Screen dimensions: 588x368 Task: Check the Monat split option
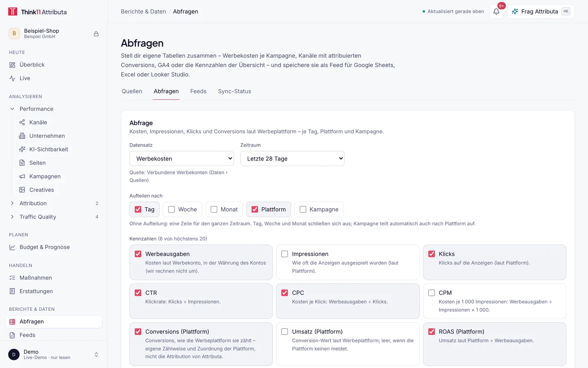[x=214, y=209]
